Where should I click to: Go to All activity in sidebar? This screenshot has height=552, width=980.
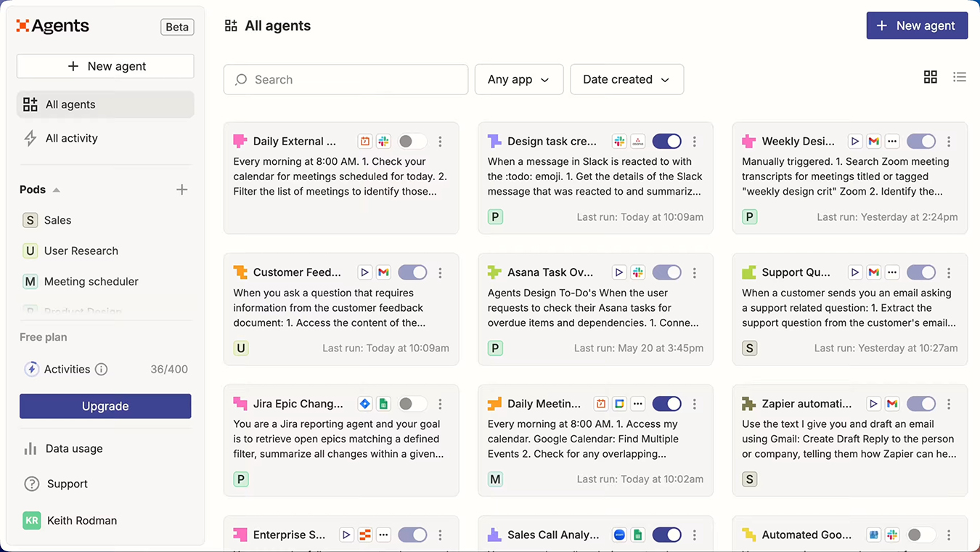[71, 138]
